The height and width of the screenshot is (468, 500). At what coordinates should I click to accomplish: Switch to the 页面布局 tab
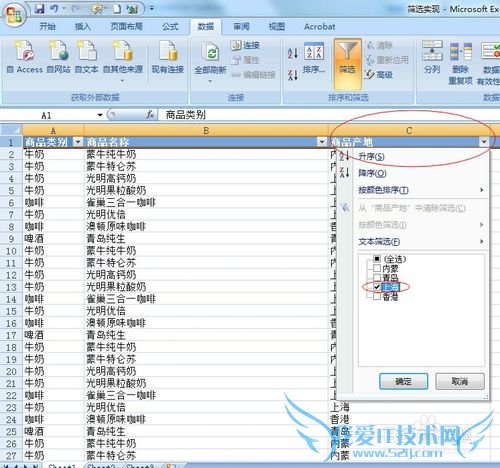[x=126, y=26]
